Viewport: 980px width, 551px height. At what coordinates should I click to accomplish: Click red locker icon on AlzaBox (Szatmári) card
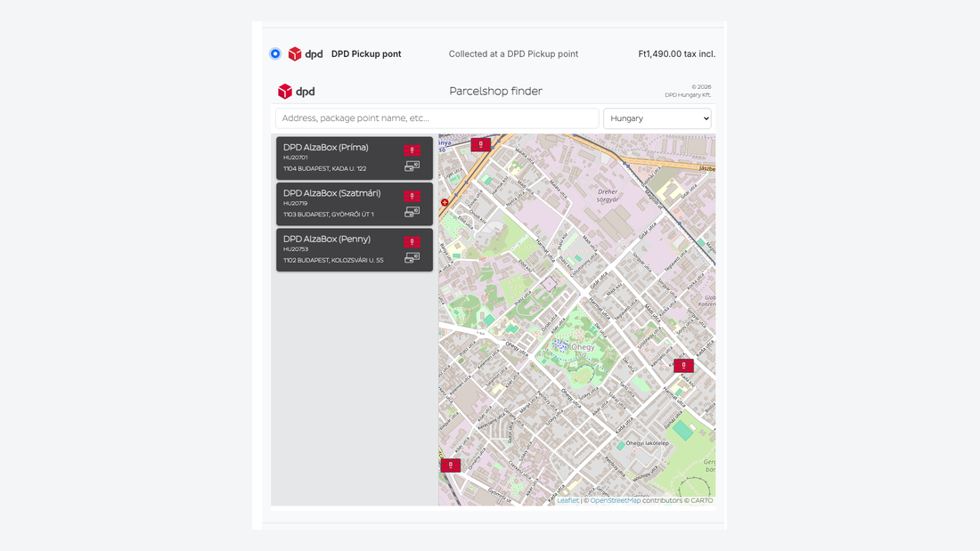[412, 196]
